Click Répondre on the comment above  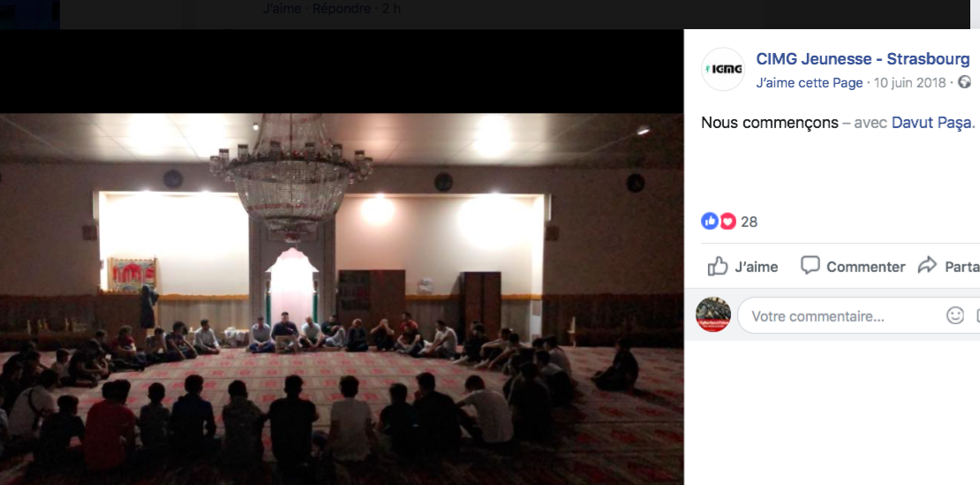coord(342,9)
